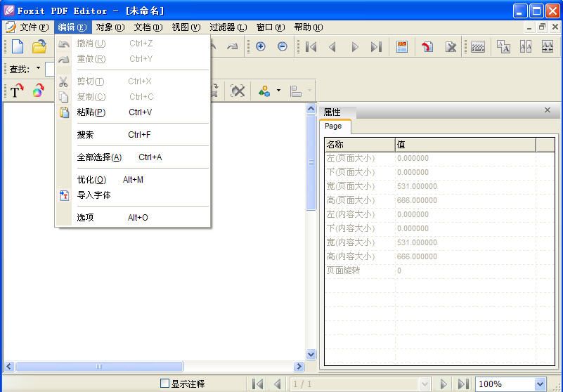Click the import font icon in menu
563x392 pixels.
point(64,195)
